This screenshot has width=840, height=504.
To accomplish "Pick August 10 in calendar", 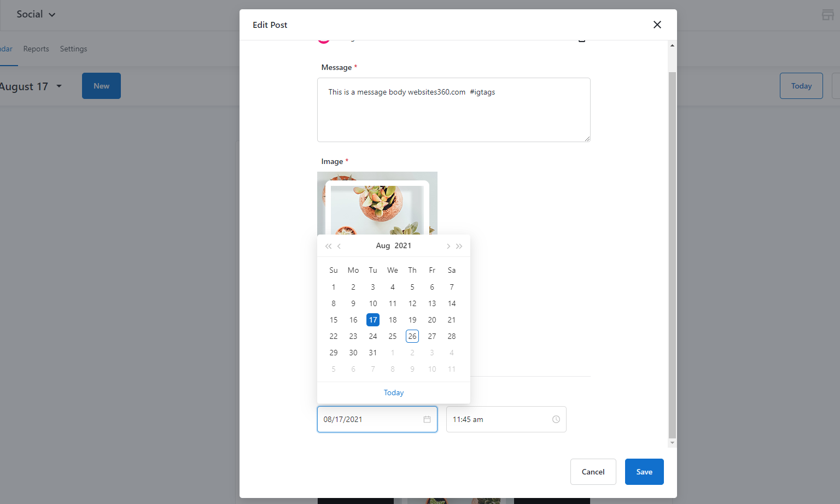I will pos(373,303).
